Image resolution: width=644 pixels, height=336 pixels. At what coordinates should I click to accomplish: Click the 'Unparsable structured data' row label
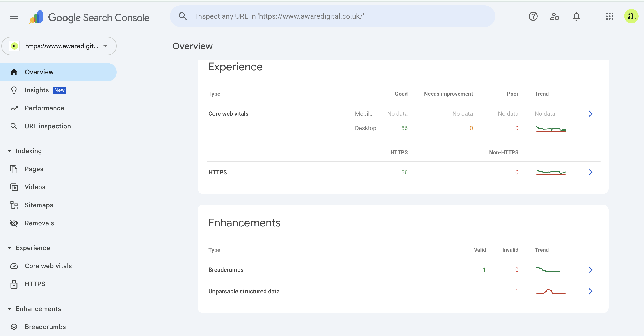coord(244,292)
